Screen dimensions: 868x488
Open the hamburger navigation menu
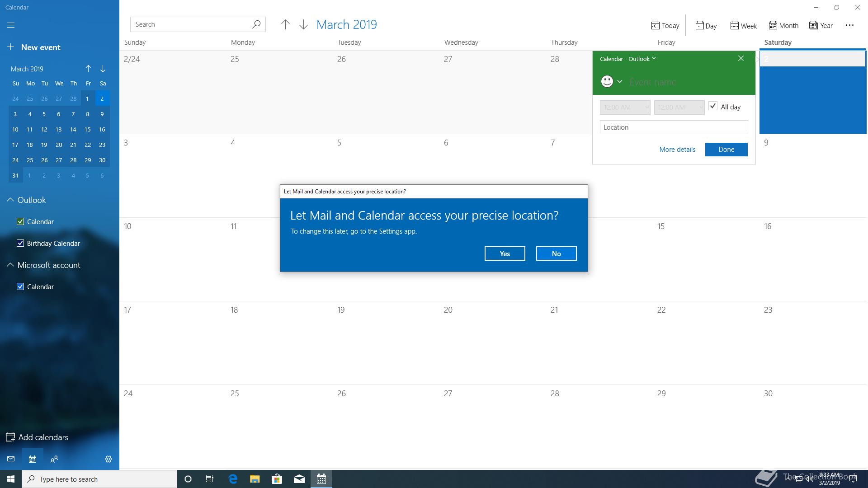(x=11, y=25)
